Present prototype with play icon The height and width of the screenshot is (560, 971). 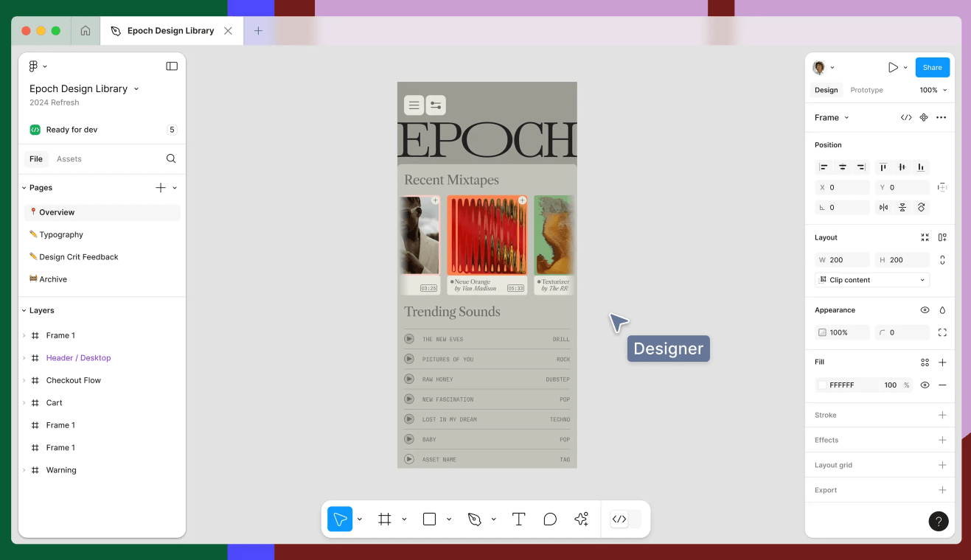tap(893, 67)
